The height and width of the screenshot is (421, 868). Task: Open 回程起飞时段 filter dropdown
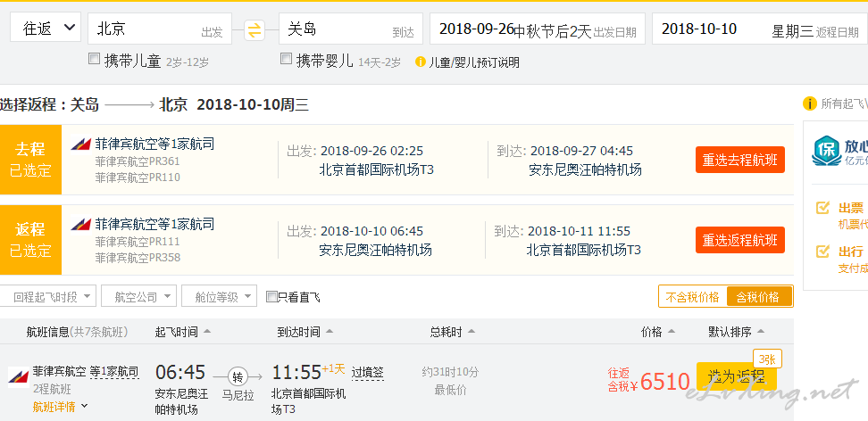[48, 296]
